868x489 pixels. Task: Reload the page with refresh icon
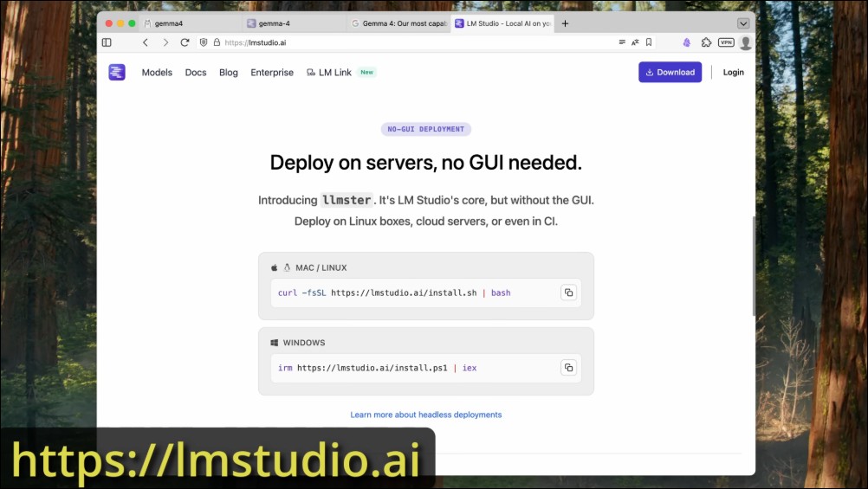pyautogui.click(x=185, y=42)
